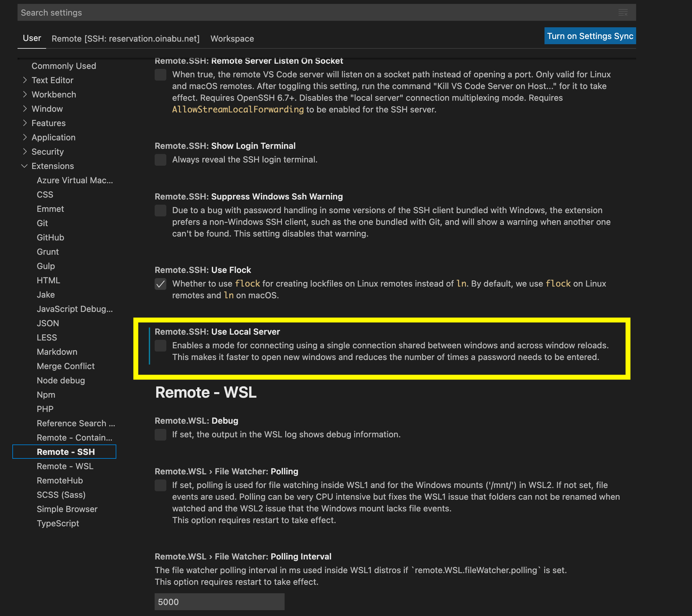Open HTML extension settings
This screenshot has height=616, width=692.
pyautogui.click(x=48, y=280)
